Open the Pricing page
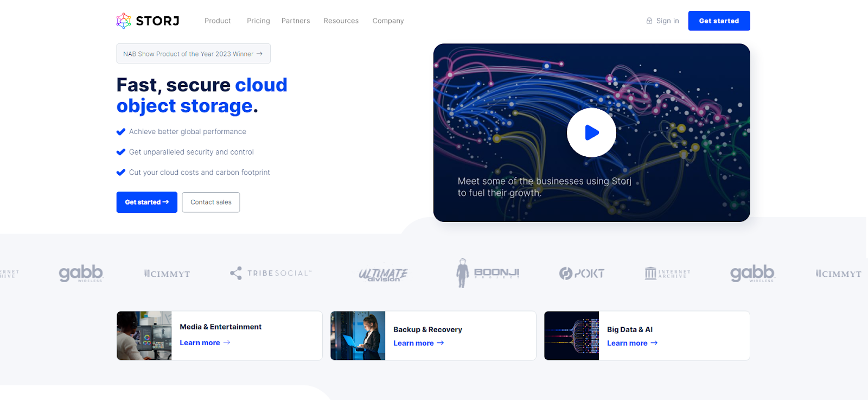Viewport: 868px width, 400px height. point(258,21)
